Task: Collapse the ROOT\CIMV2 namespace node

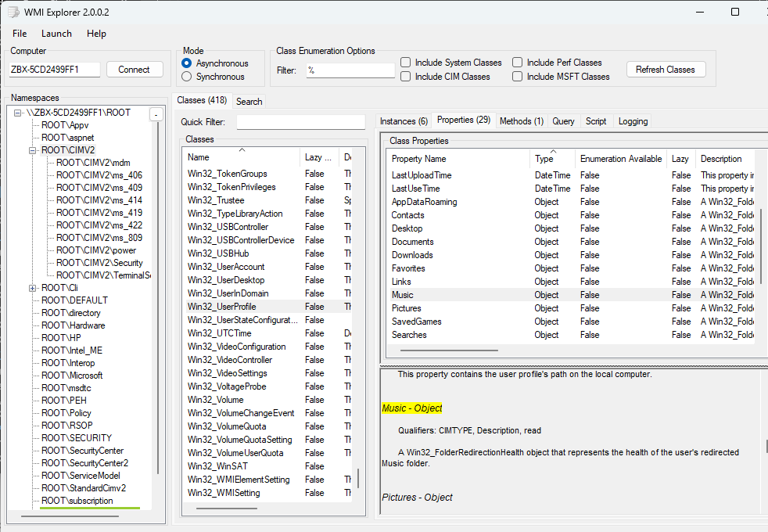Action: pos(33,150)
